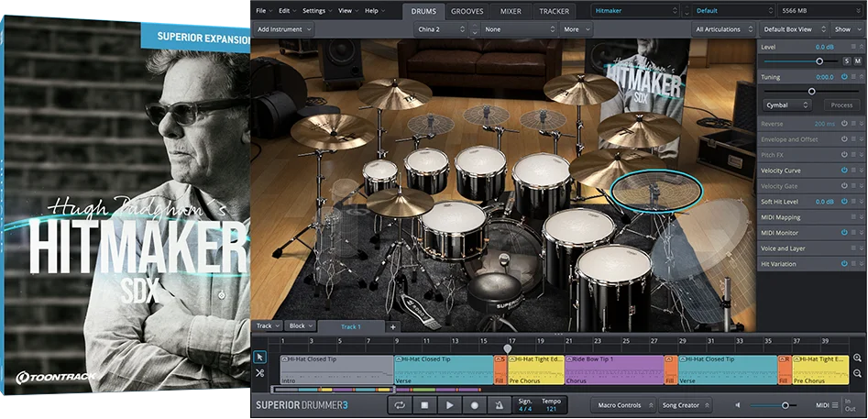Open the Settings menu
The height and width of the screenshot is (419, 868).
317,10
